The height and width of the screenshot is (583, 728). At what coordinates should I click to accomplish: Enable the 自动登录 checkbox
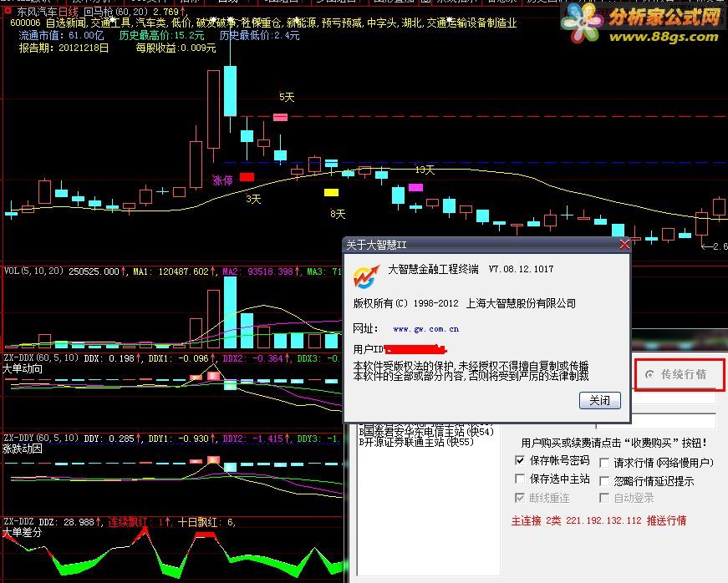604,498
